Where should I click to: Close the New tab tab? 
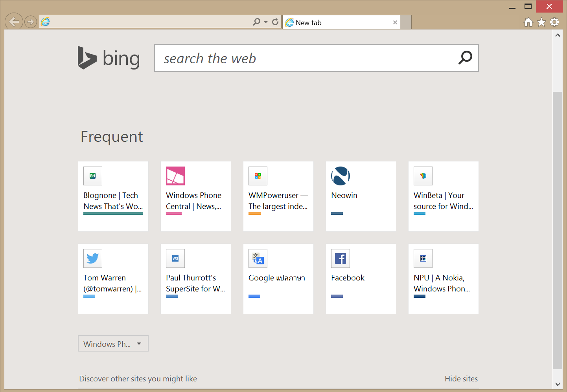[395, 22]
